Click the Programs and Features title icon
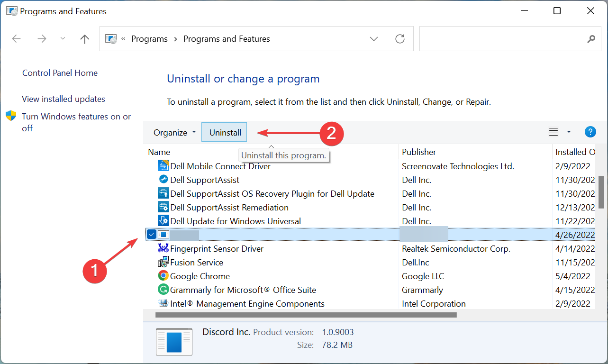The height and width of the screenshot is (364, 608). point(11,11)
